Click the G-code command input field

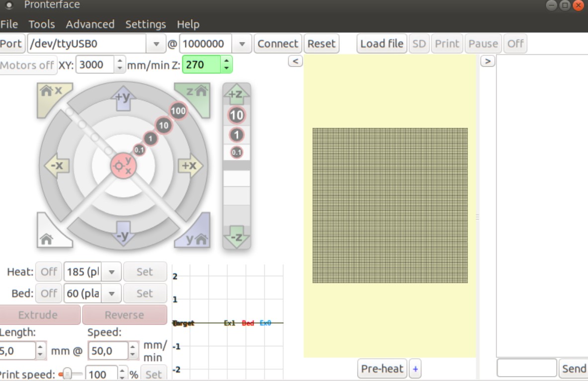[526, 368]
